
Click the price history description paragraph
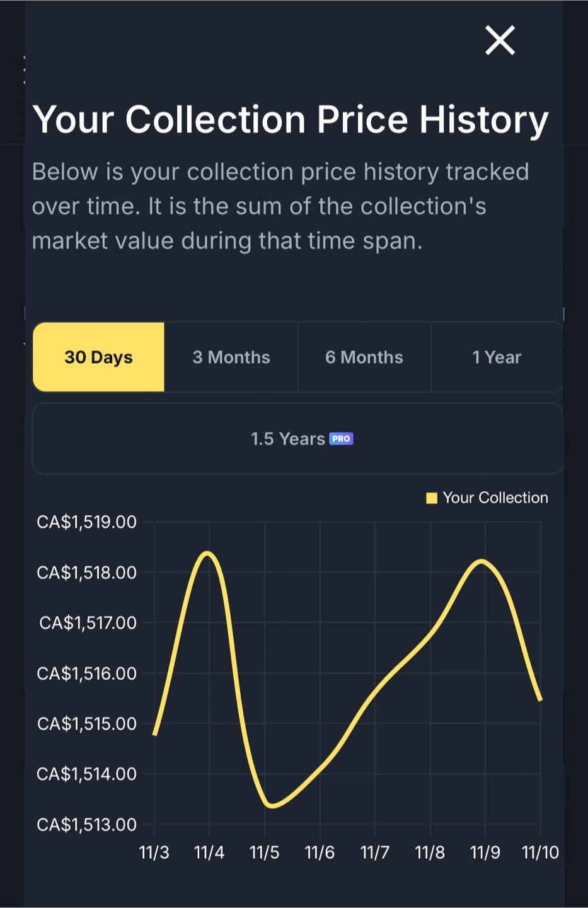[280, 206]
